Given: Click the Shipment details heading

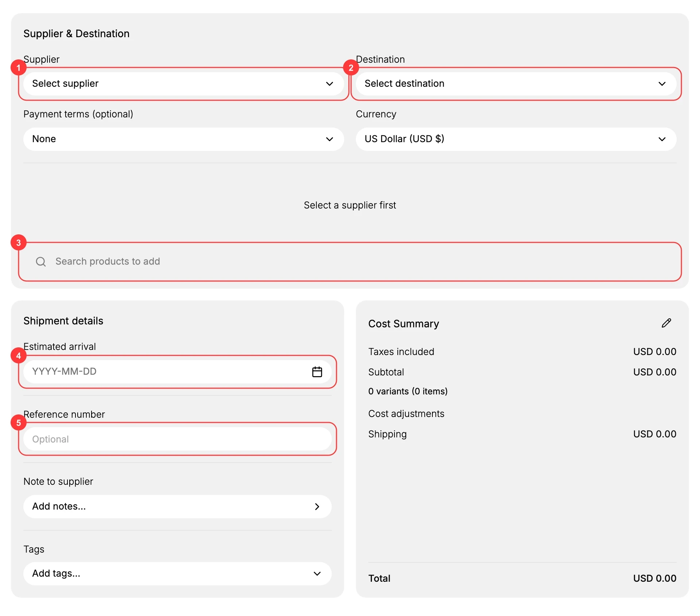Looking at the screenshot, I should tap(63, 321).
